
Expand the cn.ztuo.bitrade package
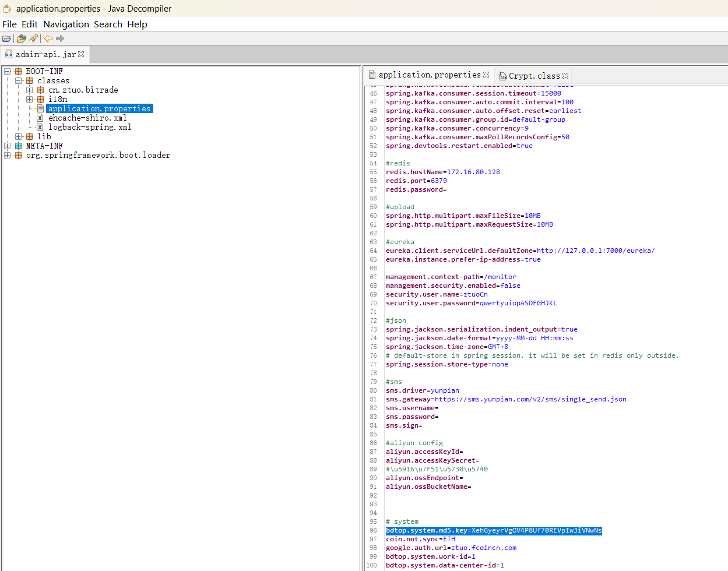(30, 90)
